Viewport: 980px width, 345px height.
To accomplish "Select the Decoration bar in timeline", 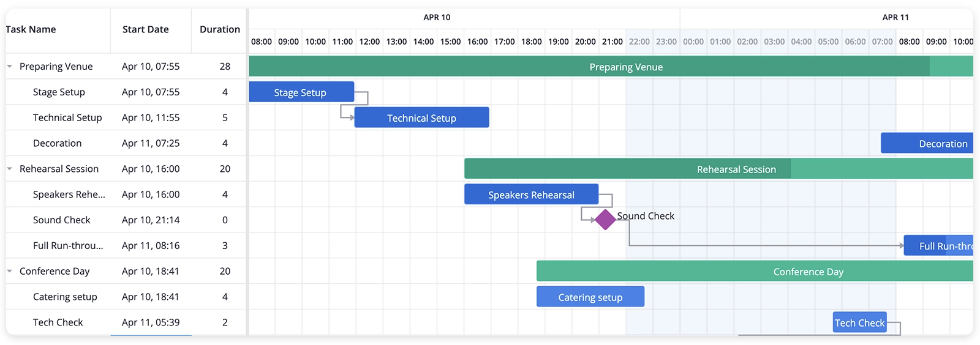I will pyautogui.click(x=927, y=143).
